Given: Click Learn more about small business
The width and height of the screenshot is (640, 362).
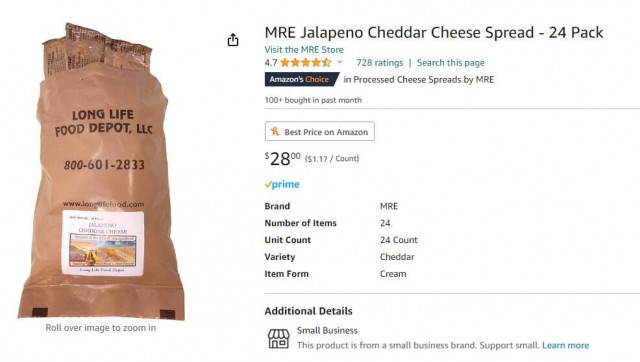Looking at the screenshot, I should tap(565, 345).
